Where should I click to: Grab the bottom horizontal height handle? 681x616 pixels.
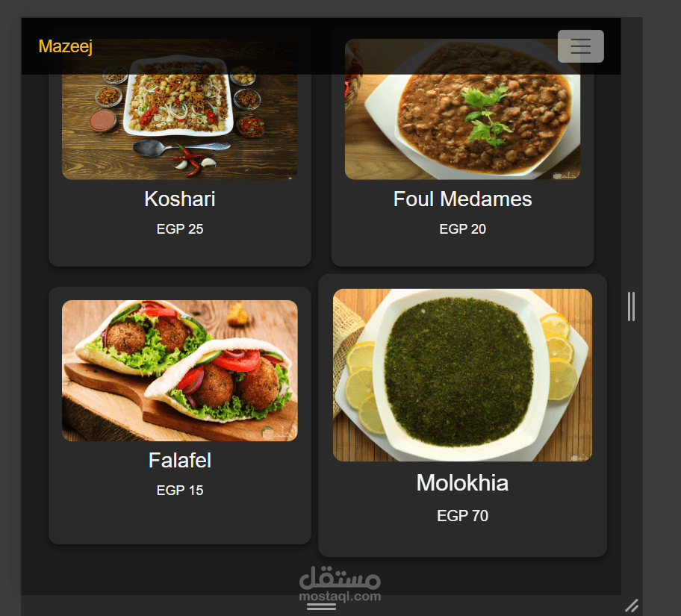321,606
